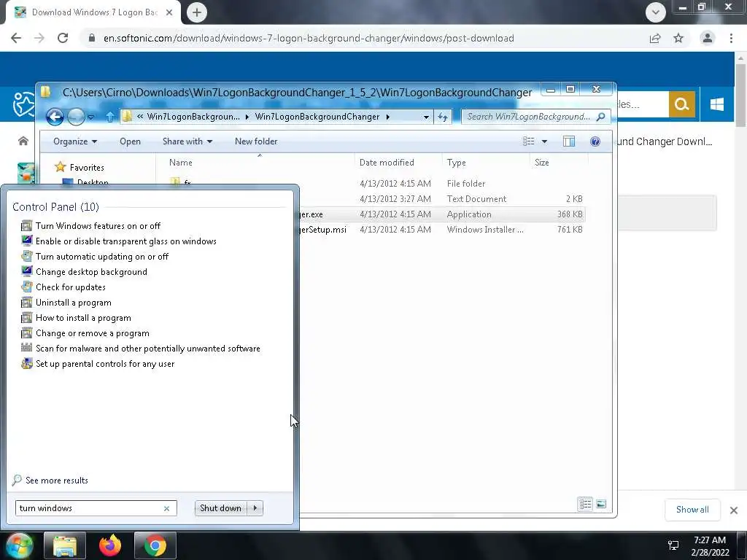
Task: Click the network icon in system tray
Action: 673,545
